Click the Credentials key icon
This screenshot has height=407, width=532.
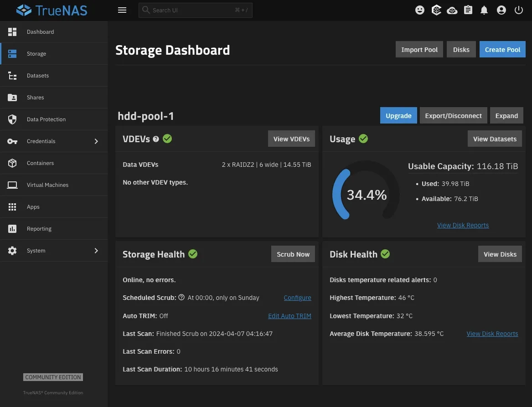coord(12,141)
